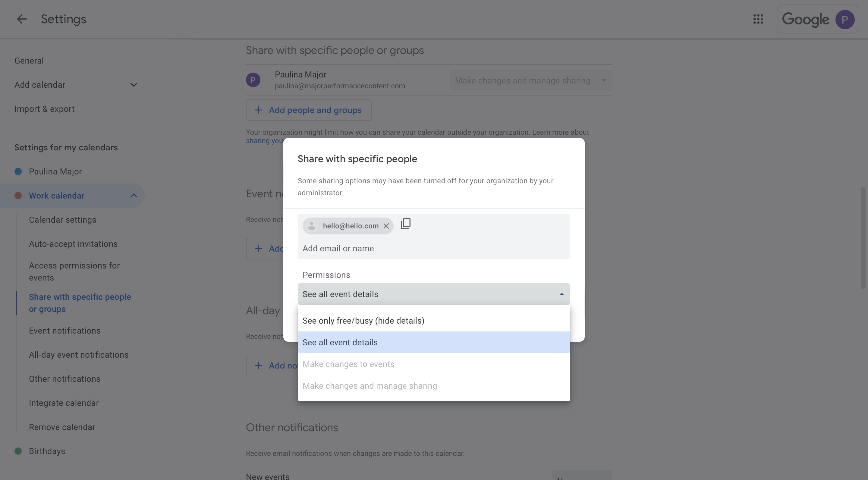
Task: Select Make changes to events option
Action: 348,364
